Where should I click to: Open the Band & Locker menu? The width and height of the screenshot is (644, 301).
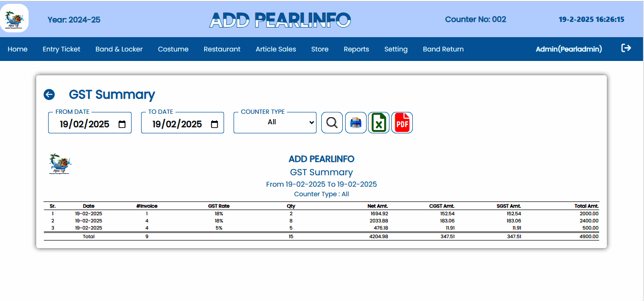coord(119,49)
